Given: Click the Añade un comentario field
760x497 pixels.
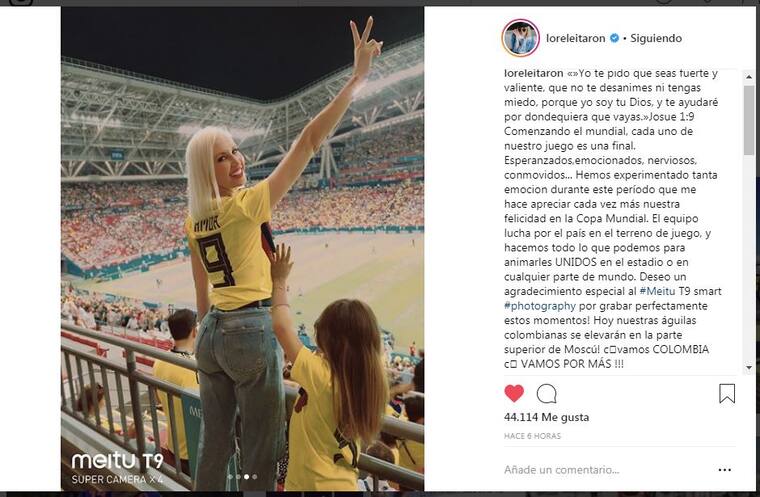Looking at the screenshot, I should (600, 469).
